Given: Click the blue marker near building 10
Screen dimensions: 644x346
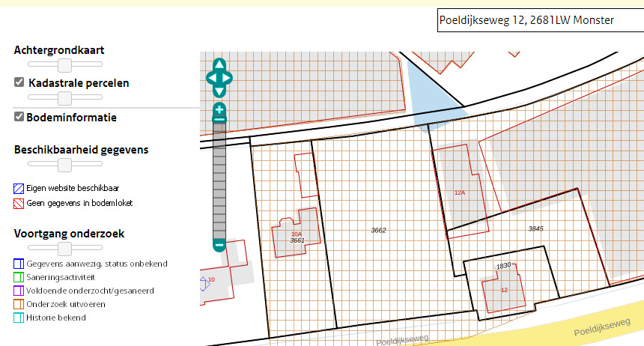Looking at the screenshot, I should pos(204,284).
